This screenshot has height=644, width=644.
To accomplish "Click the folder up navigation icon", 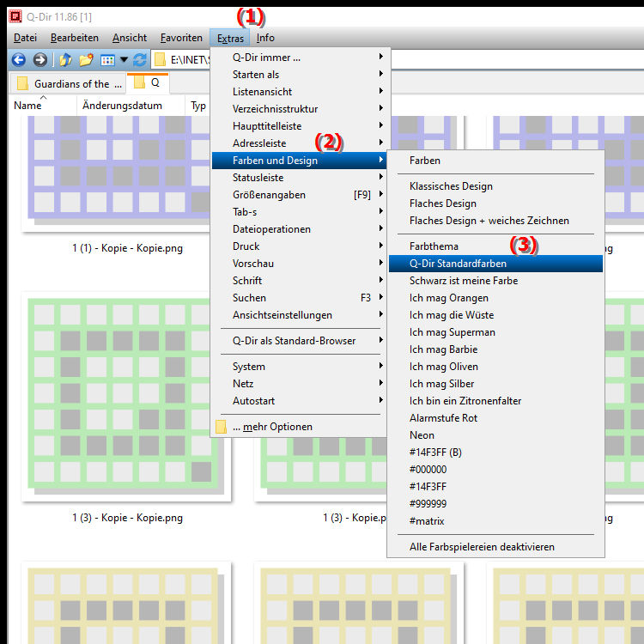I will (x=65, y=60).
